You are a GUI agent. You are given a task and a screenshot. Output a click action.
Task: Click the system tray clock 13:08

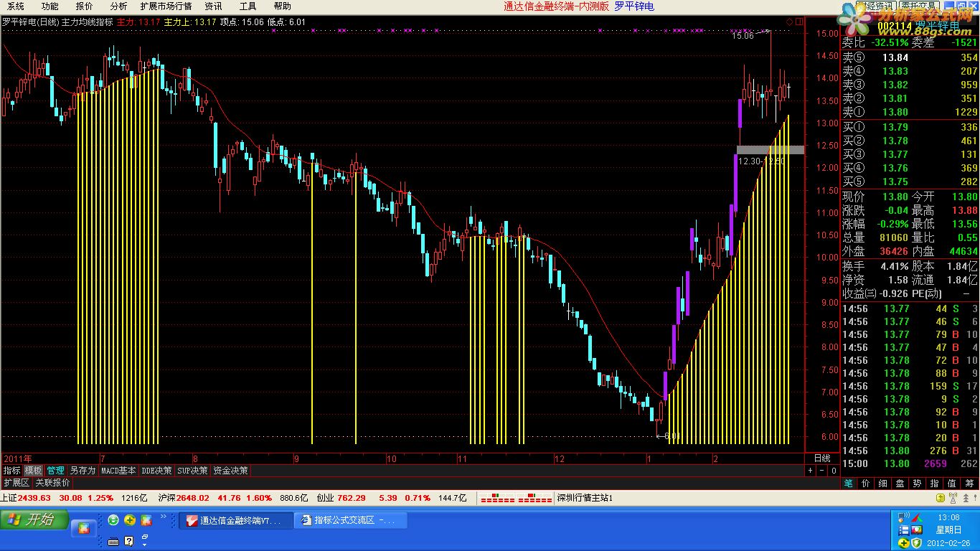[x=948, y=517]
